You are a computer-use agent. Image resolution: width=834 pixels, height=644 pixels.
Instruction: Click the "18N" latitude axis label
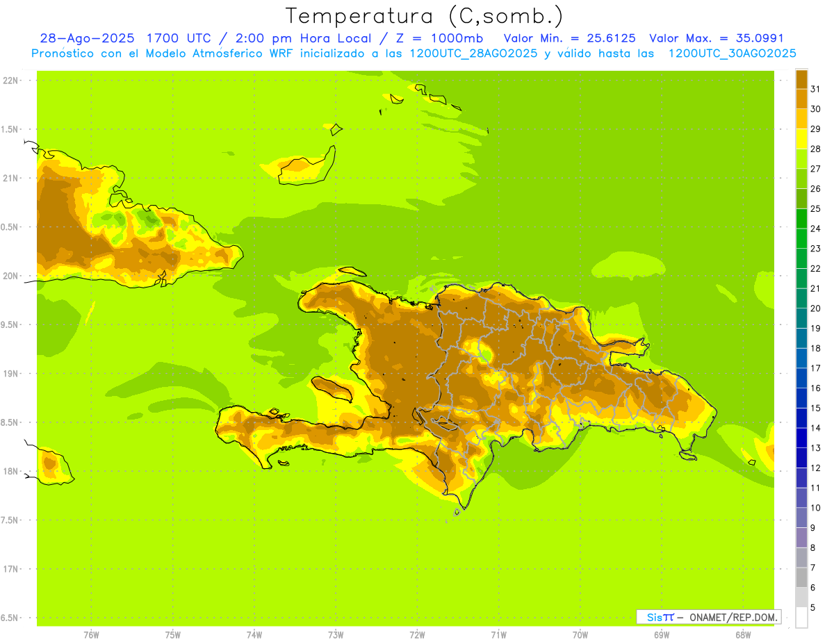[11, 472]
